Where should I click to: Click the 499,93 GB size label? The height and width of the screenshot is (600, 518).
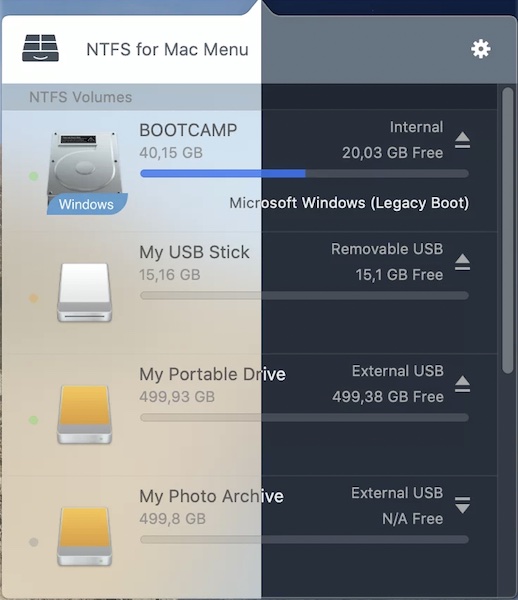pos(177,397)
